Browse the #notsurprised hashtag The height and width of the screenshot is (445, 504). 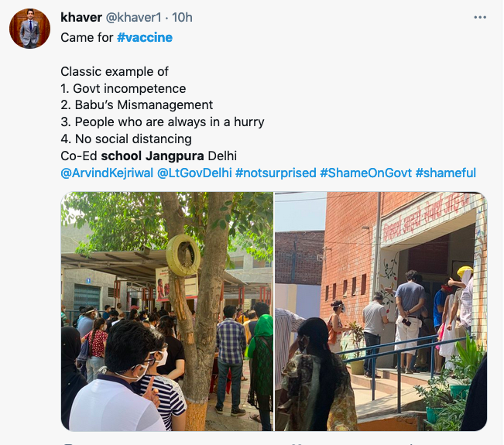point(276,173)
